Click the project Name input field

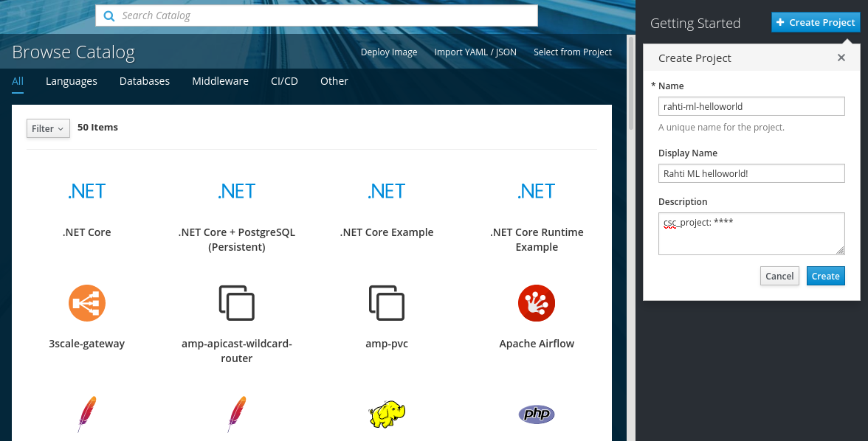[x=751, y=106]
